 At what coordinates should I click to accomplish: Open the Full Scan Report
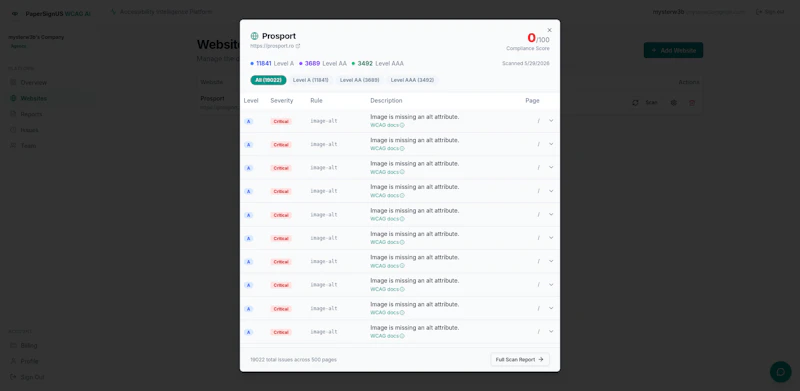520,359
